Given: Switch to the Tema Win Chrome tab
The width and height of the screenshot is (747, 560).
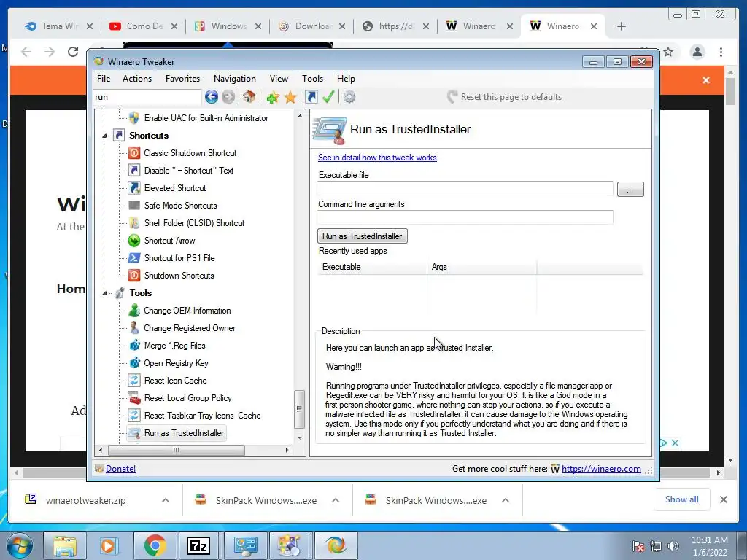Looking at the screenshot, I should (58, 26).
